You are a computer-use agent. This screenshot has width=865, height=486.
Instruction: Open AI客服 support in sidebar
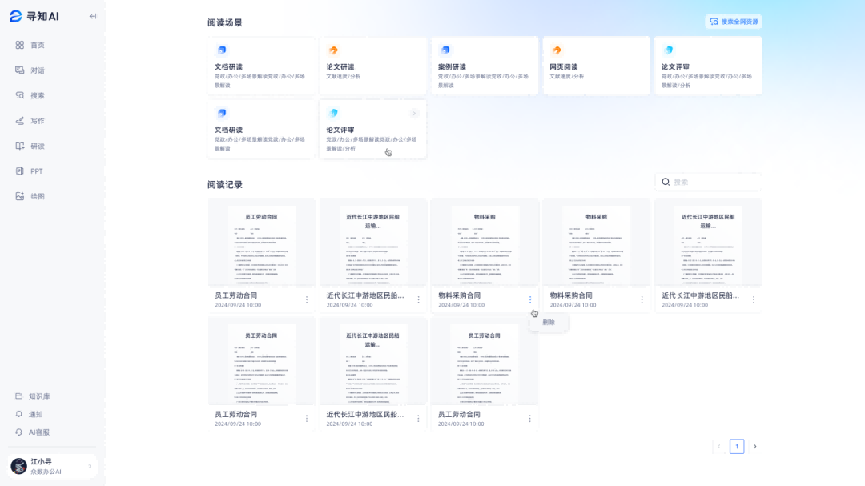click(x=39, y=432)
